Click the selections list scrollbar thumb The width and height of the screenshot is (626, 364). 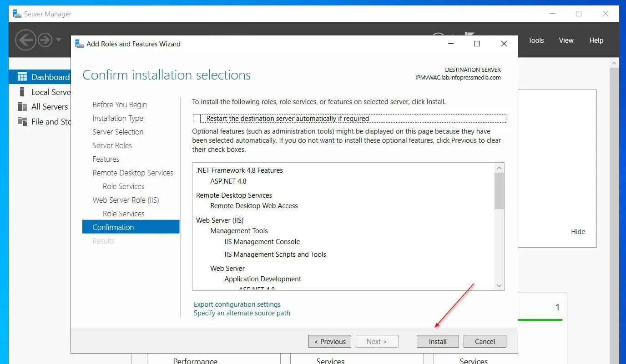pyautogui.click(x=499, y=191)
